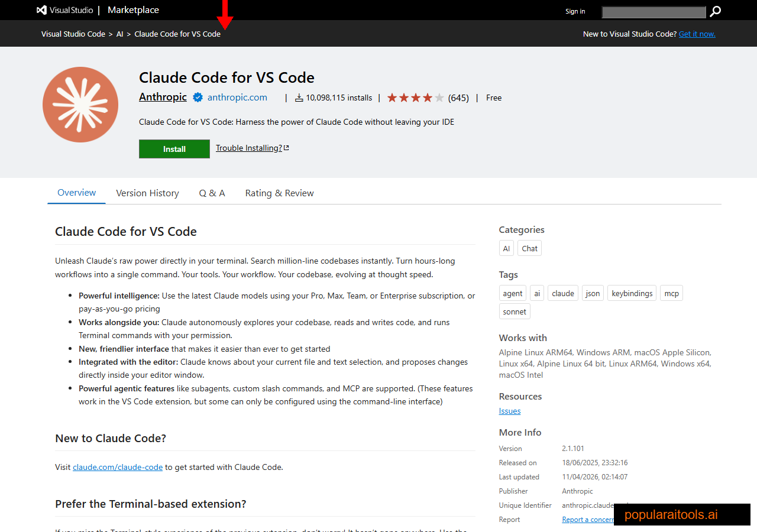Open the Marketplace home link
The height and width of the screenshot is (532, 757).
click(132, 10)
